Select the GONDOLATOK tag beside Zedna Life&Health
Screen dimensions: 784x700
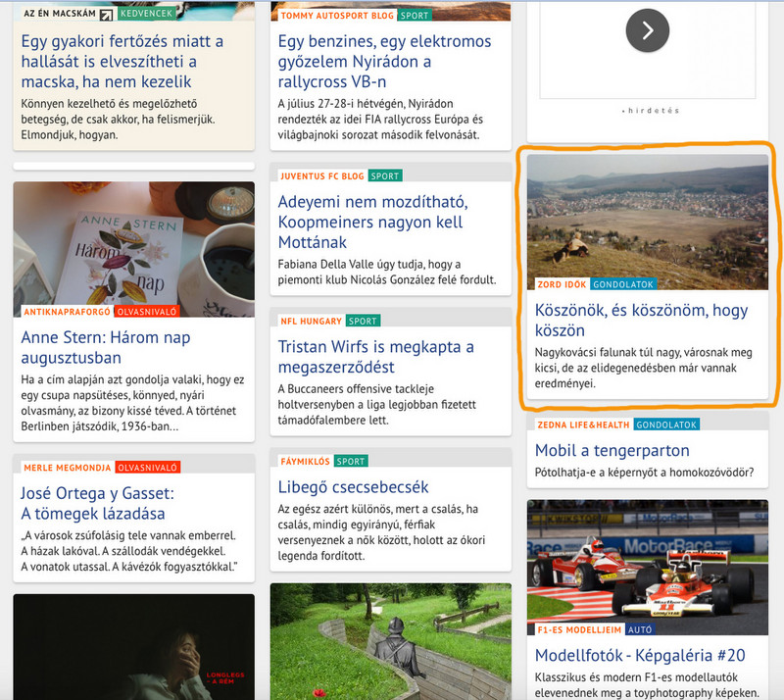click(666, 425)
